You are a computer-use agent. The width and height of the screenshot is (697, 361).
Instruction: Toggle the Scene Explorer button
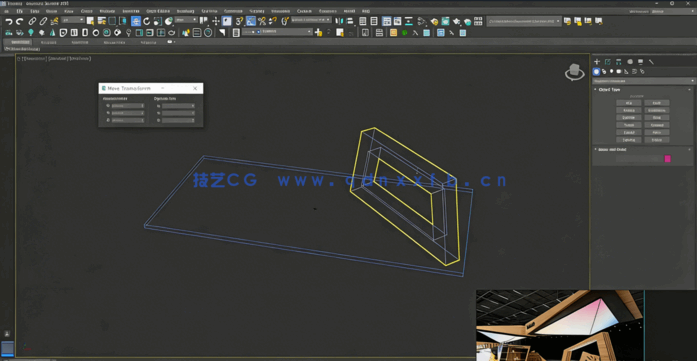[x=363, y=21]
